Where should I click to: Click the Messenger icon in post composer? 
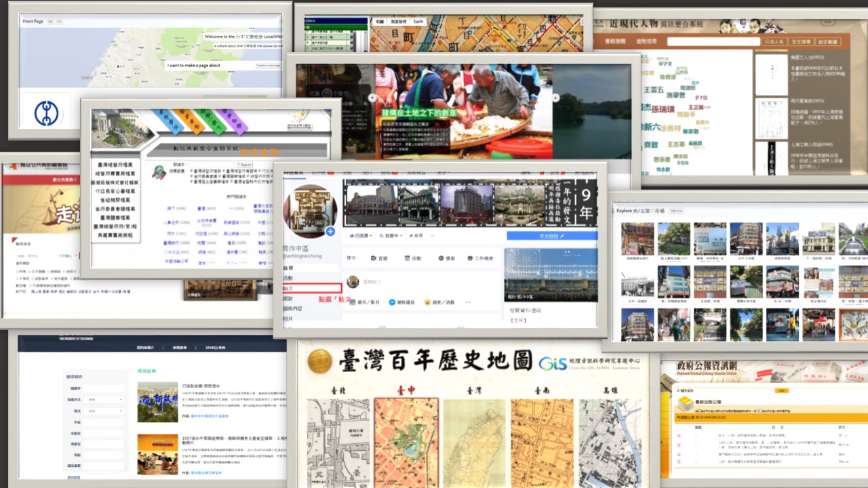pyautogui.click(x=392, y=302)
